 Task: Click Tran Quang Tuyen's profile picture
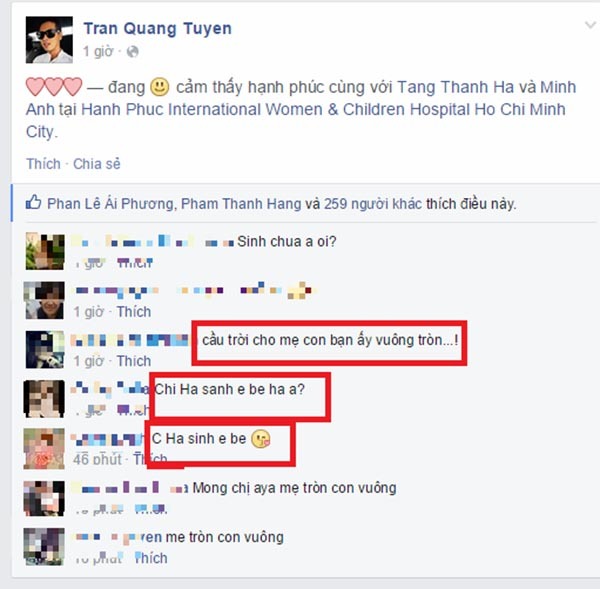point(49,39)
